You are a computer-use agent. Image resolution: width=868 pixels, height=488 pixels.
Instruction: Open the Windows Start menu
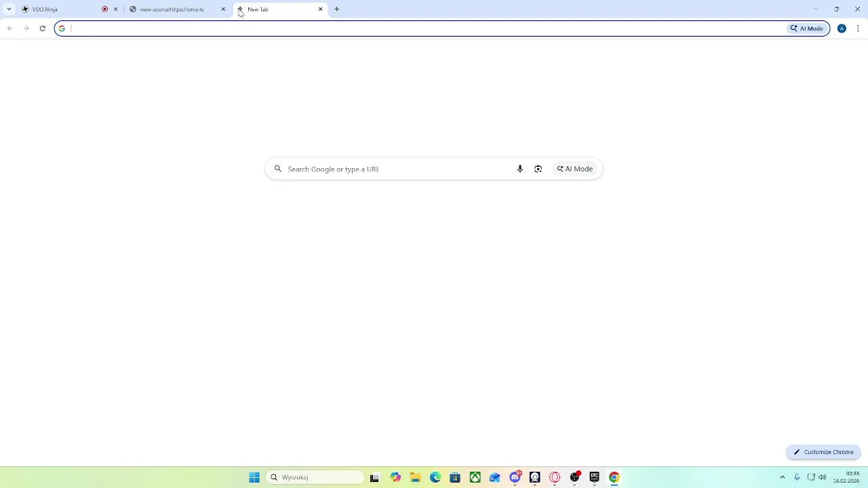254,477
